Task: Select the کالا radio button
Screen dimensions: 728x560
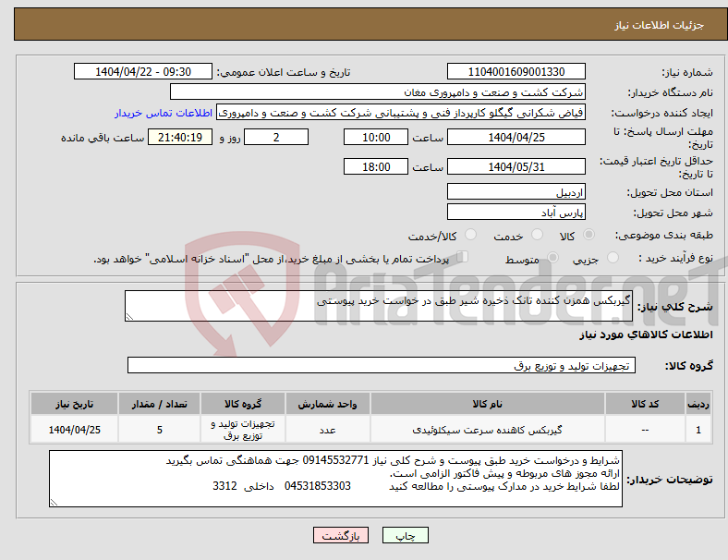Action: [x=588, y=235]
